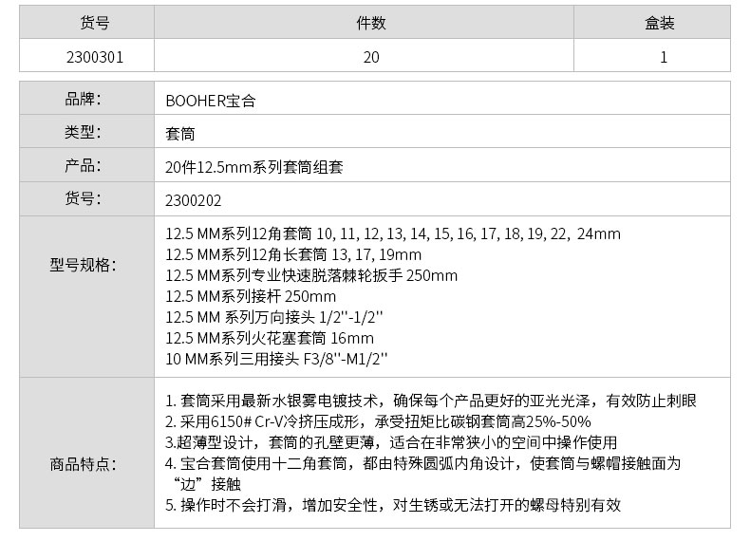
Task: Select the 快速脱落棘轮扳手 250mm line
Action: (x=311, y=275)
